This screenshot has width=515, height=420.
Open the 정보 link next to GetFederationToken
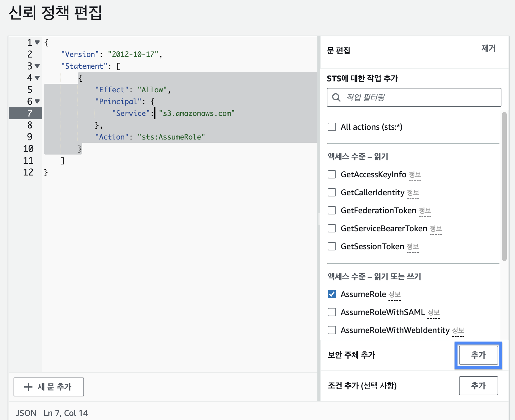[425, 211]
